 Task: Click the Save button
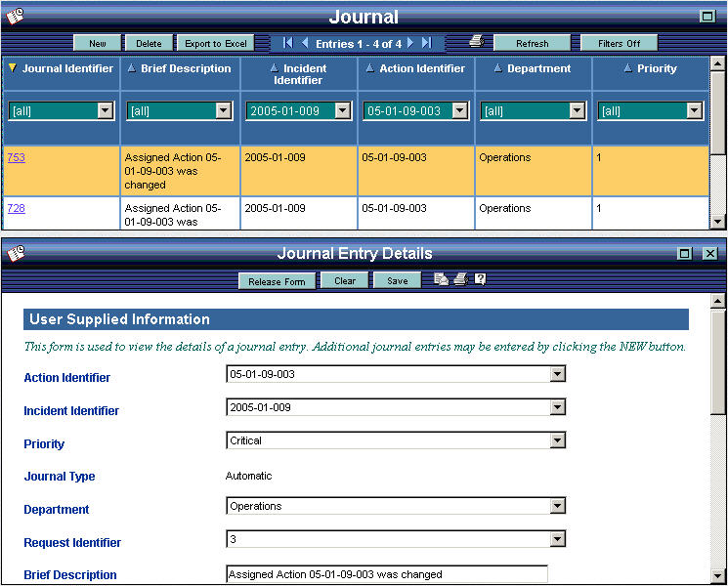point(397,280)
